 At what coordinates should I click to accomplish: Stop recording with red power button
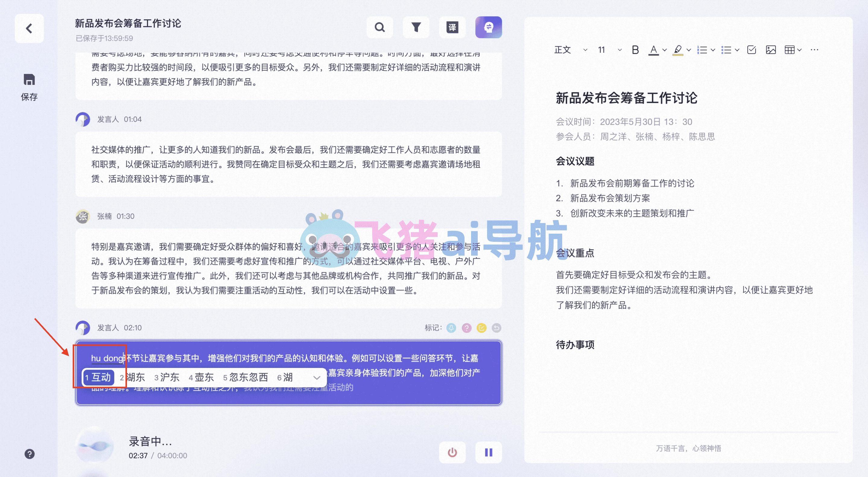click(x=452, y=452)
